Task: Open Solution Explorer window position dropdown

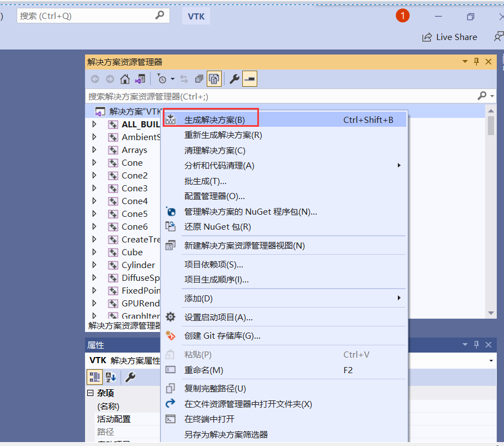Action: point(465,62)
